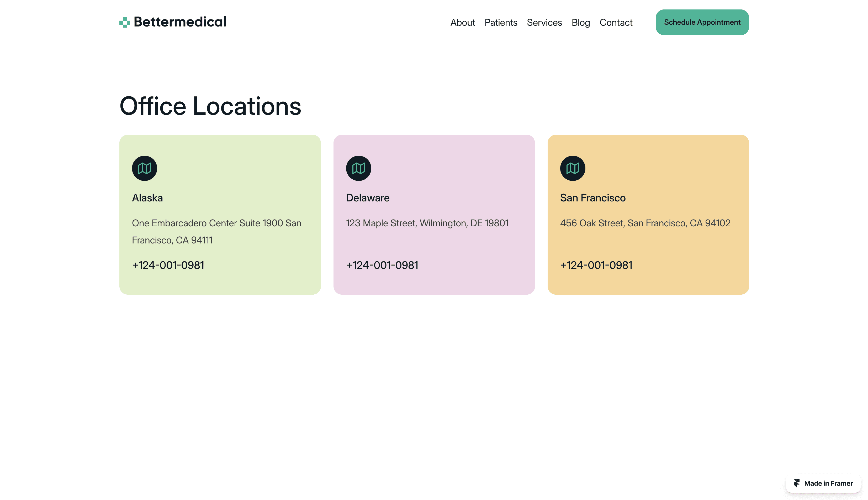
Task: Navigate to the Blog page
Action: (580, 23)
